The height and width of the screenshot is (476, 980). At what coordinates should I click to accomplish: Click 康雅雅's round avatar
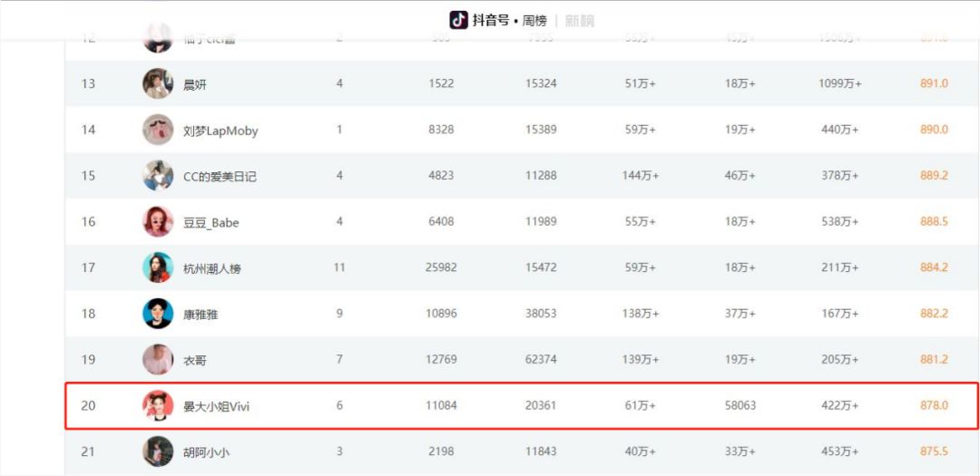coord(158,314)
